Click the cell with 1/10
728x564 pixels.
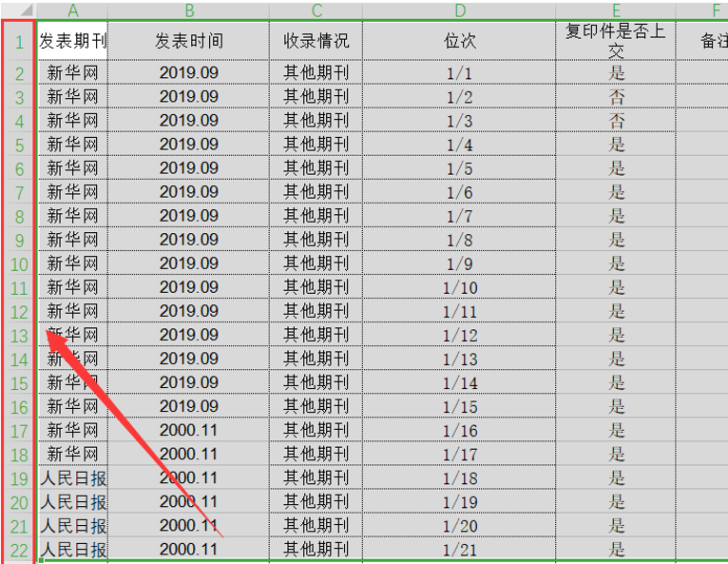[x=459, y=287]
